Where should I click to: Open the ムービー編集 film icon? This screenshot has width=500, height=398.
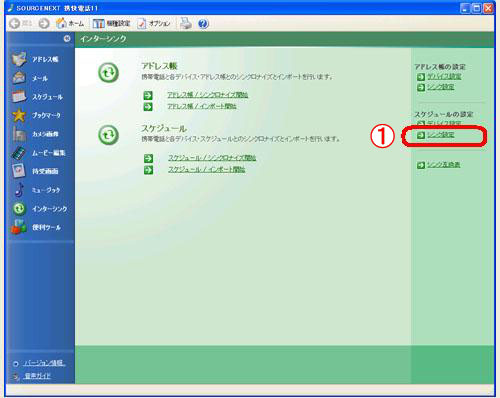click(x=19, y=153)
